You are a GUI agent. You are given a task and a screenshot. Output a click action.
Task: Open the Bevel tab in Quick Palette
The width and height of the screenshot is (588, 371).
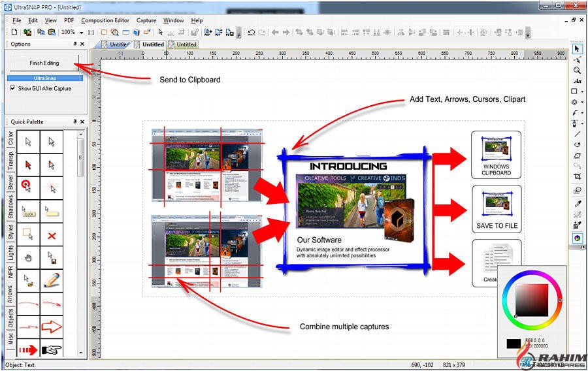10,182
